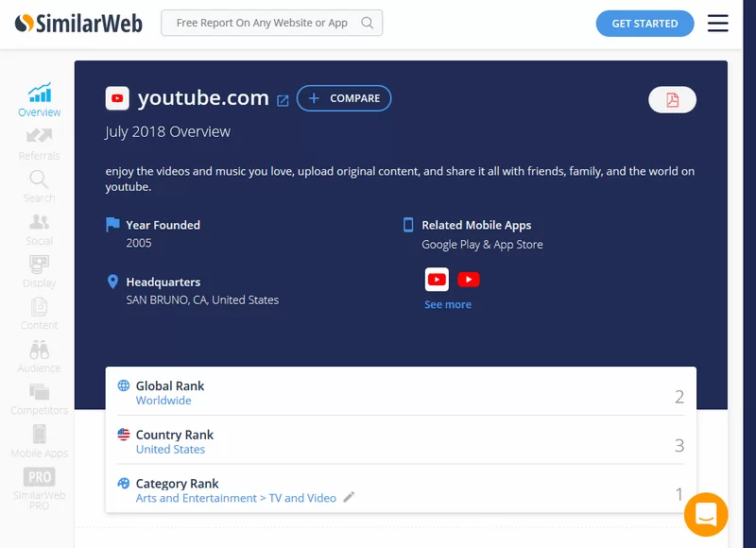Click the Compare button
The image size is (756, 548).
point(344,98)
